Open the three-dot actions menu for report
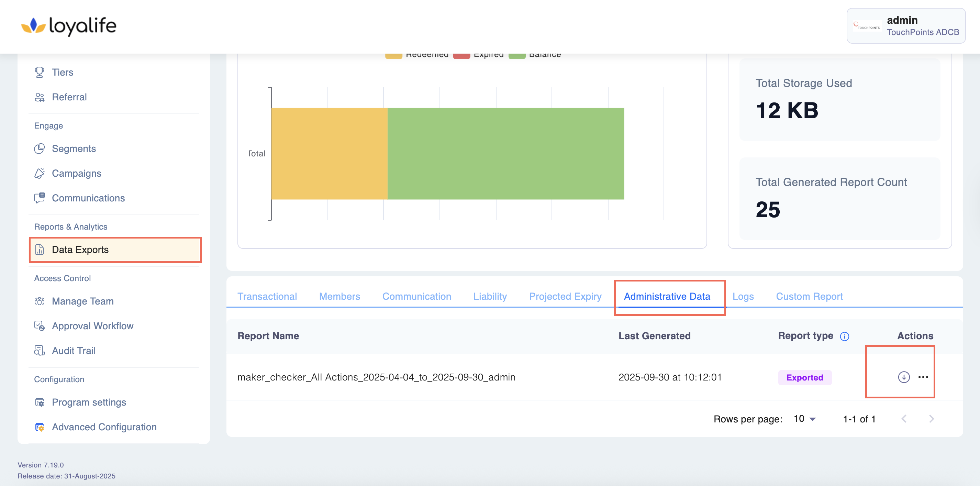The width and height of the screenshot is (980, 486). [x=923, y=377]
